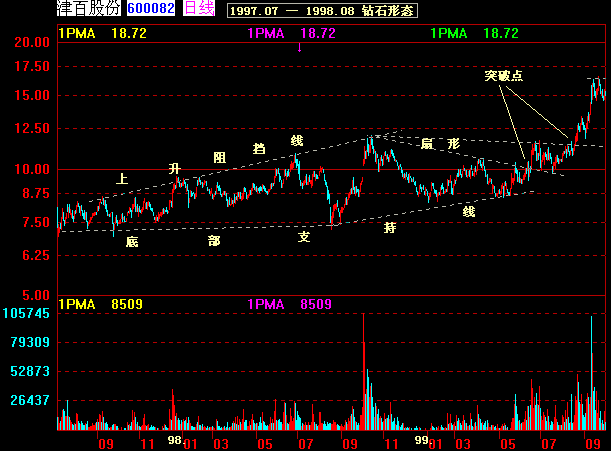Click the 26437 volume axis label
611x451 pixels.
pos(31,400)
